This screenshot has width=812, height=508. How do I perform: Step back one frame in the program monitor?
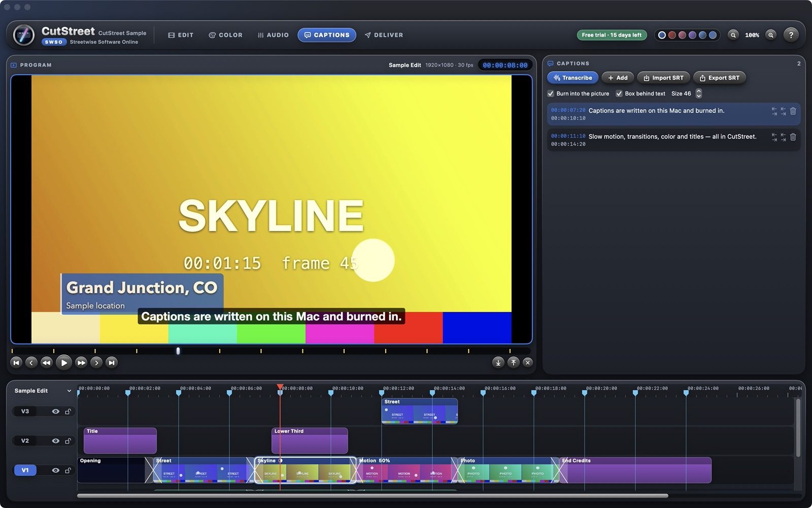(x=31, y=362)
